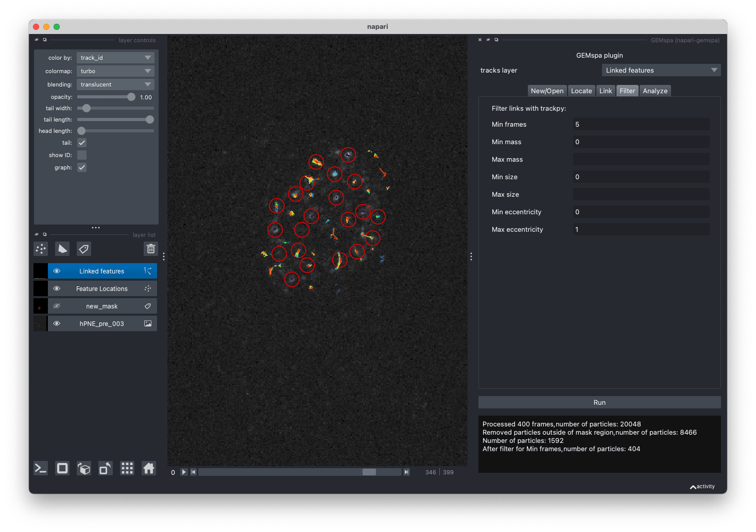
Task: Create a new shapes layer
Action: click(x=62, y=249)
